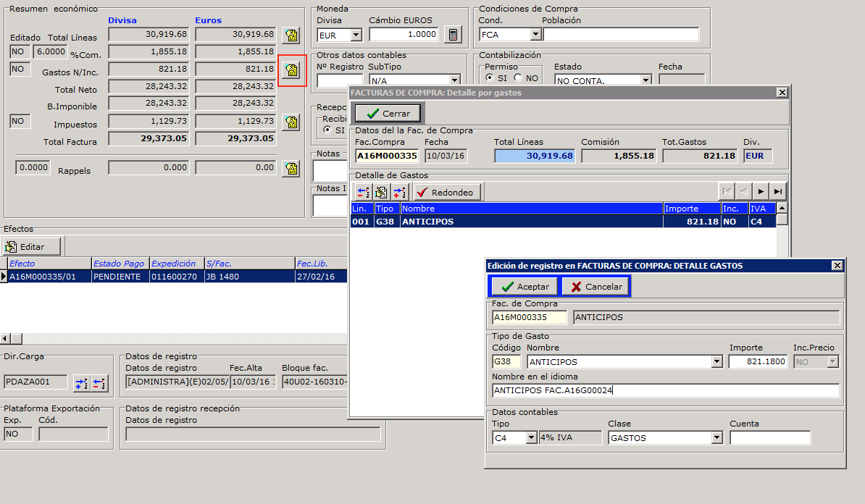Go to last record in Detalle de Gastos
Viewport: 865px width, 504px height.
tap(778, 191)
